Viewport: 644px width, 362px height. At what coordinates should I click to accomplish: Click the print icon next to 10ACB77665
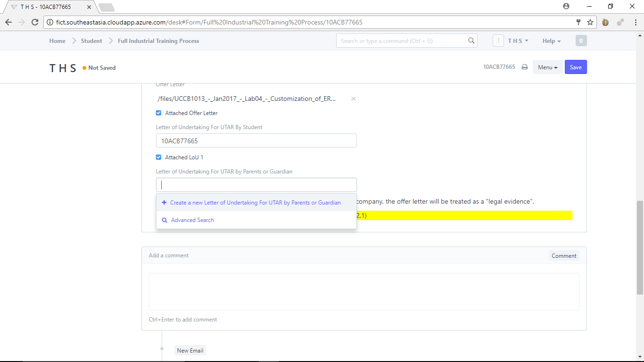525,67
